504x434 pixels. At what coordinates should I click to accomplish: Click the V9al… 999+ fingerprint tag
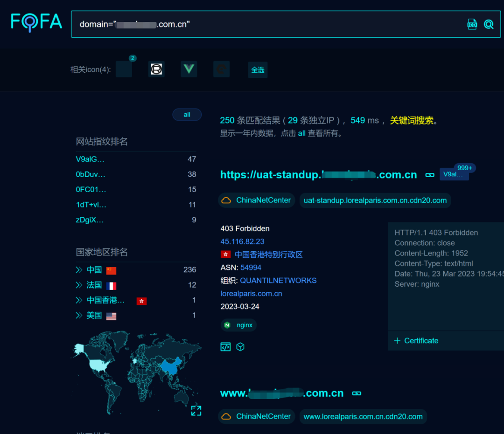[454, 174]
